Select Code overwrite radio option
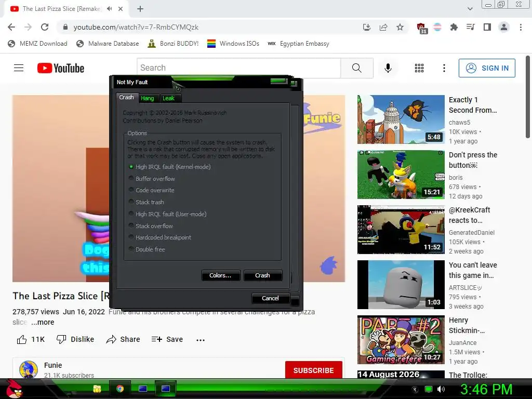 click(x=152, y=190)
